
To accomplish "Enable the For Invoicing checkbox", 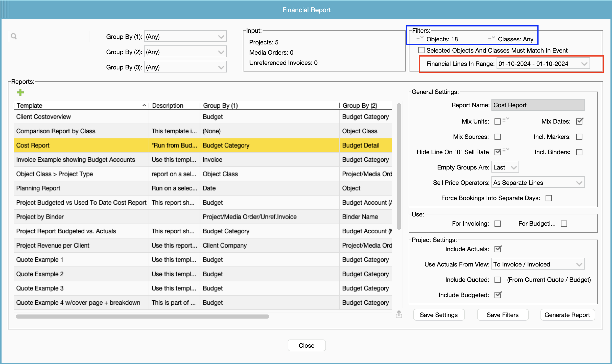I will 497,224.
